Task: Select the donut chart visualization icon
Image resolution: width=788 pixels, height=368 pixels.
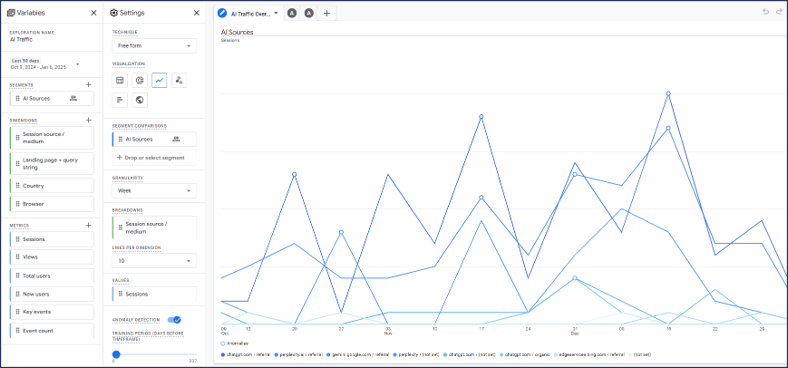Action: (140, 80)
